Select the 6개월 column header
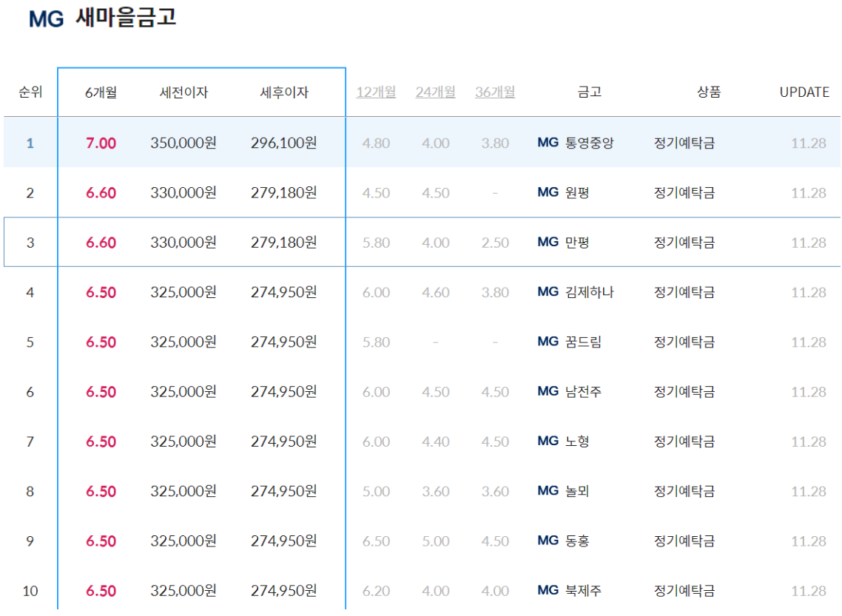 (x=101, y=92)
